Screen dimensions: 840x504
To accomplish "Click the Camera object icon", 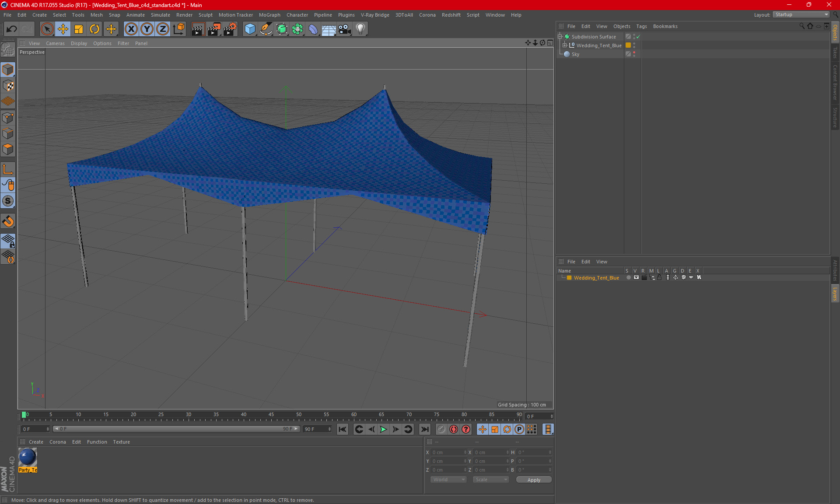I will click(345, 29).
